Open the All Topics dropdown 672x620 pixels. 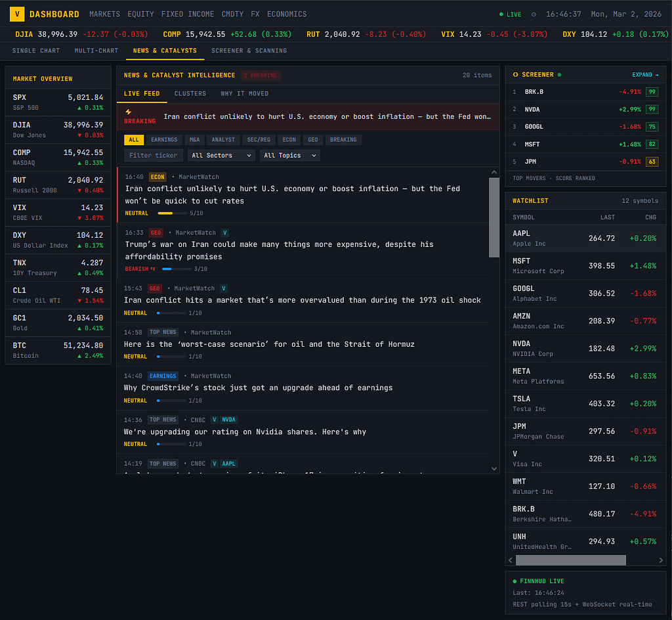point(290,156)
